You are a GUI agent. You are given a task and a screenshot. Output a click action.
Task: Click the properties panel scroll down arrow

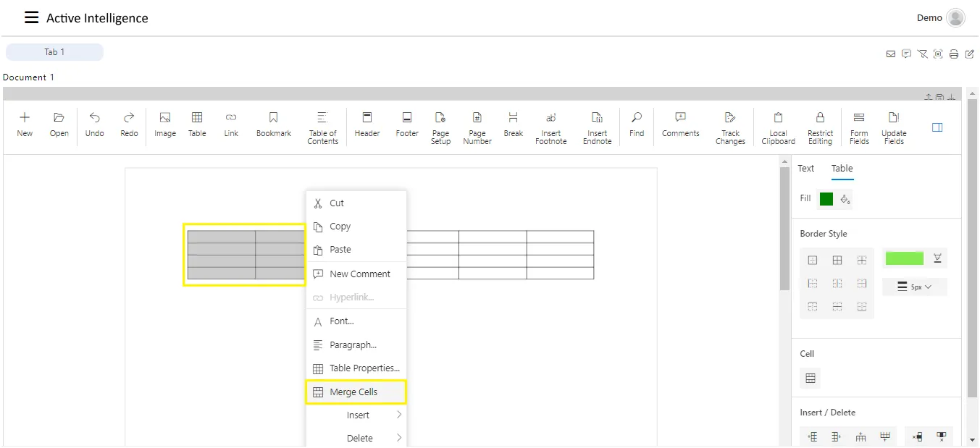coord(973,439)
